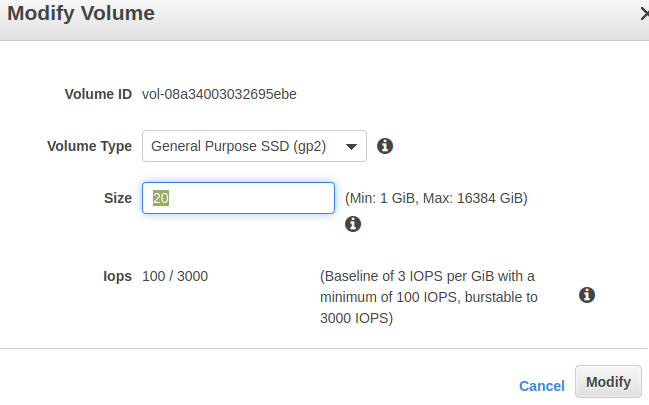Screen dimensions: 649x405
Task: Click the Volume Type dropdown arrow
Action: coord(350,147)
